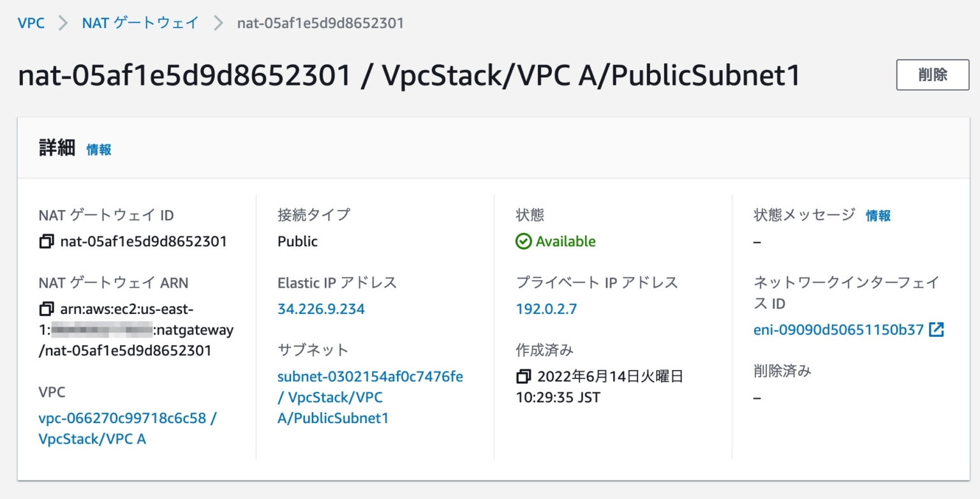
Task: Open the 情報 help beside 状態メッセージ
Action: coord(880,216)
